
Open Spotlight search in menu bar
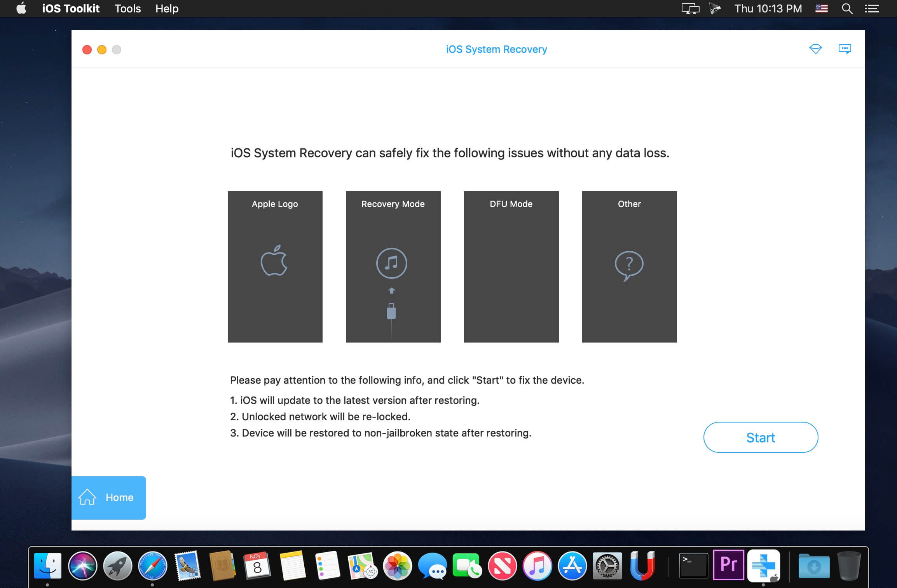pyautogui.click(x=847, y=9)
